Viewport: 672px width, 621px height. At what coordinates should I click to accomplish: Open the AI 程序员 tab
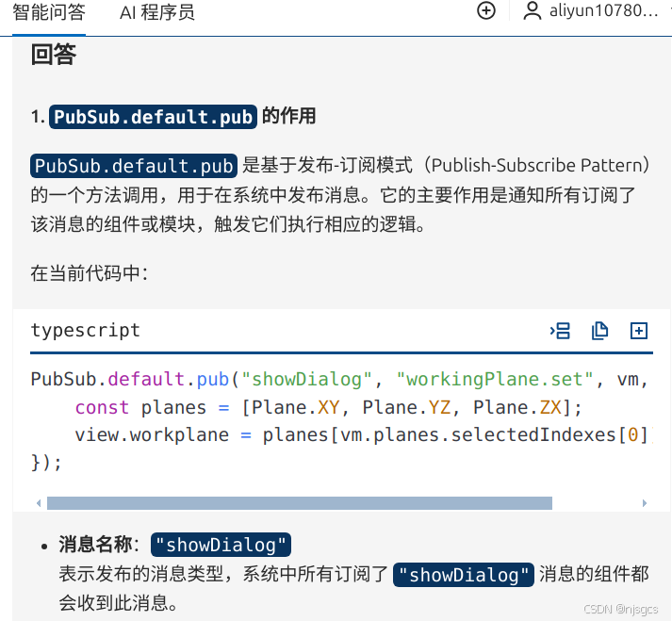pyautogui.click(x=157, y=12)
